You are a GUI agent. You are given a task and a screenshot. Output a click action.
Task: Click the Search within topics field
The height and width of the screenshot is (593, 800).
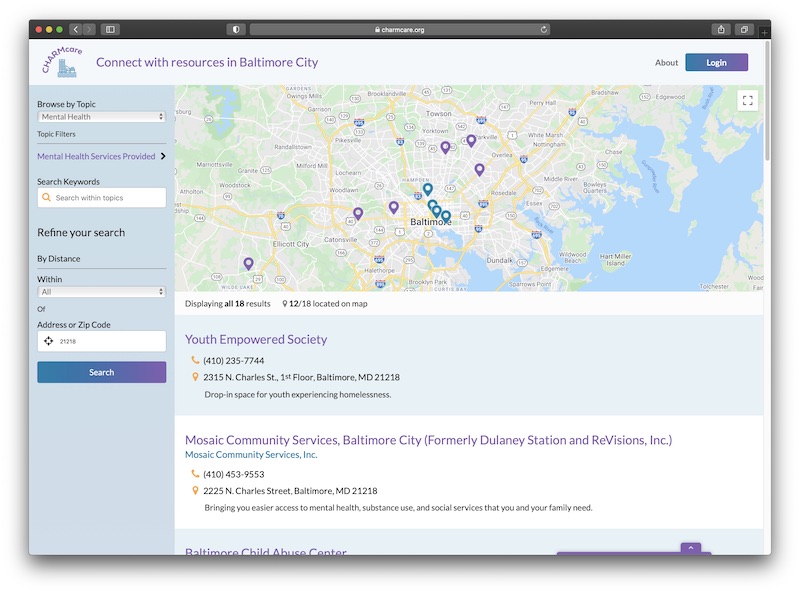(108, 198)
